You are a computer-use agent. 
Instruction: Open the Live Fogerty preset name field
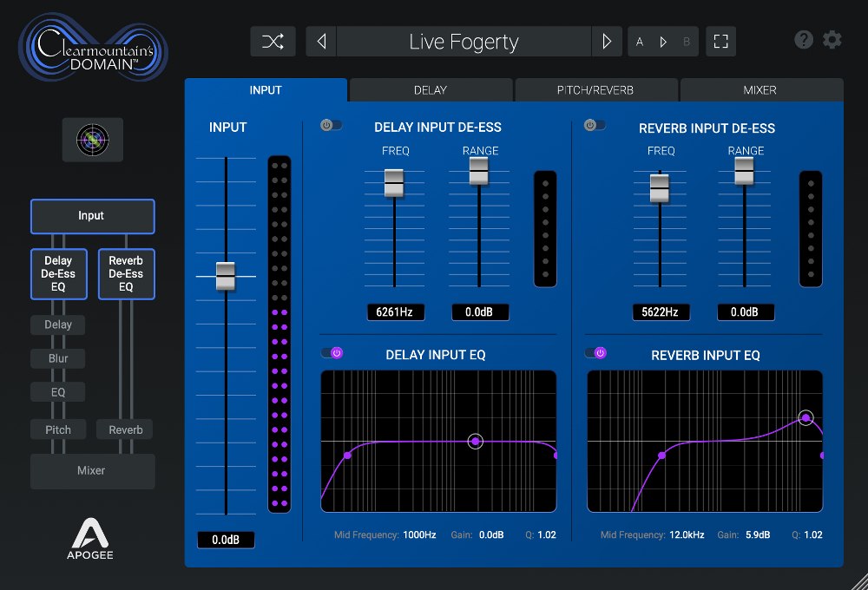coord(464,41)
